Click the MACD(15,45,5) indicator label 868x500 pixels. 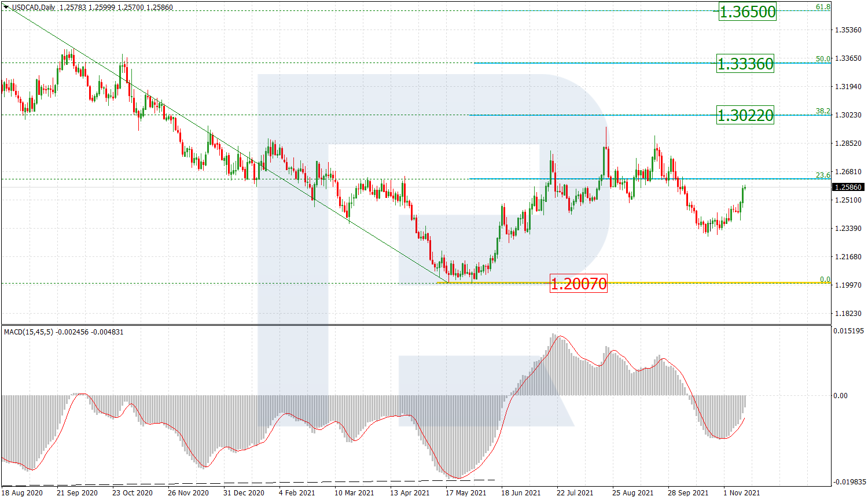coord(28,332)
